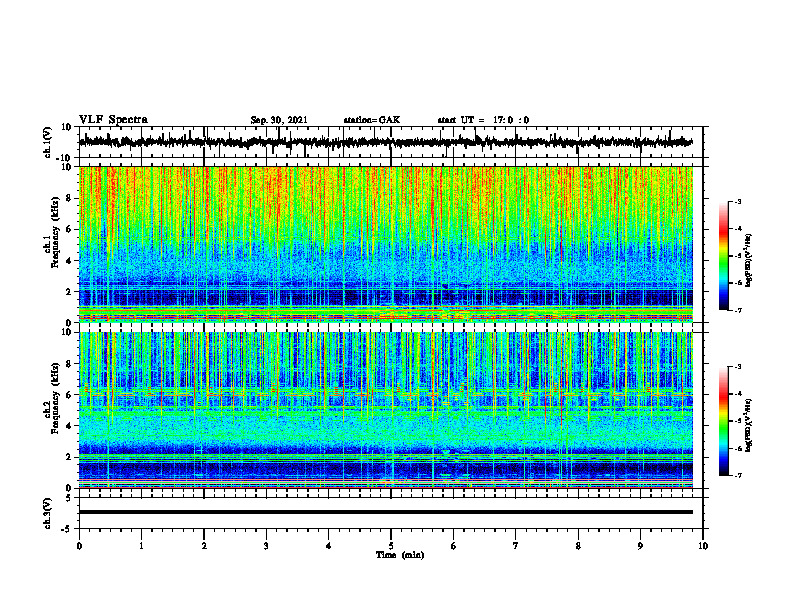Select the "station=GAK" label
792x612 pixels.
tap(372, 120)
